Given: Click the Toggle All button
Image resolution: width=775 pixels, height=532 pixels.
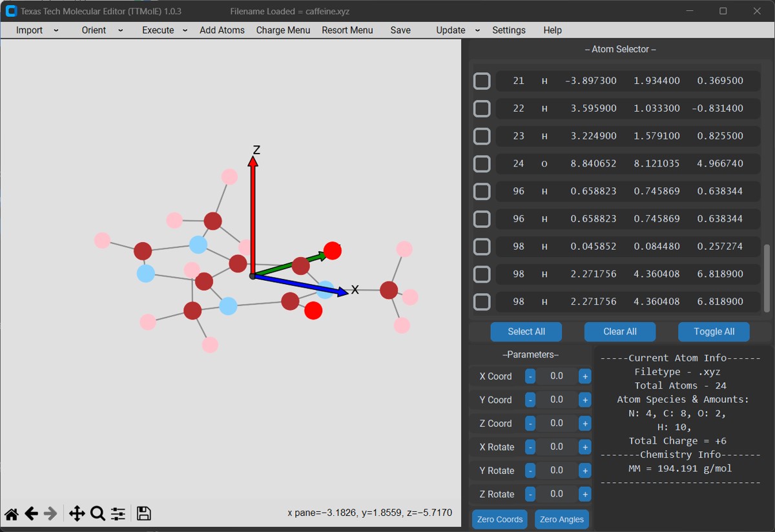Looking at the screenshot, I should pos(714,332).
